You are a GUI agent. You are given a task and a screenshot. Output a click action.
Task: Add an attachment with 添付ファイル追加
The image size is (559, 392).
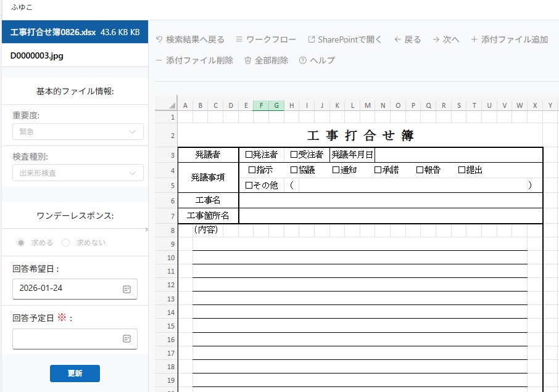(474, 39)
